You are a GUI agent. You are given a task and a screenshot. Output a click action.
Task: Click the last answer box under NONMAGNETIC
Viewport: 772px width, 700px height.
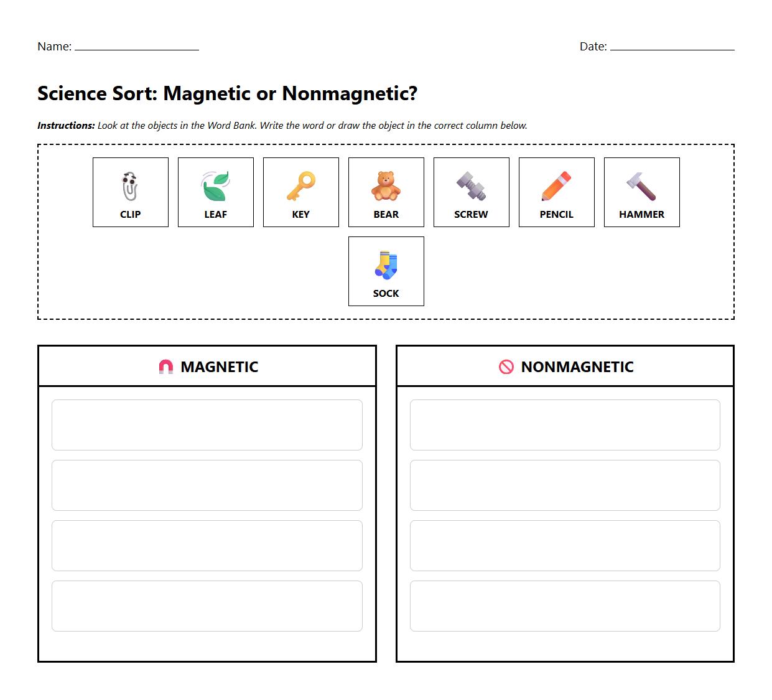(x=565, y=605)
